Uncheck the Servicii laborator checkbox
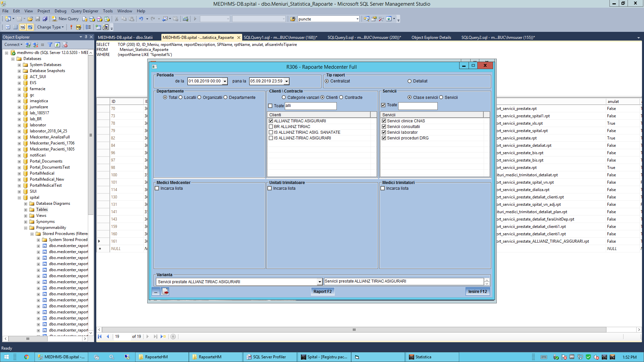The height and width of the screenshot is (362, 644). tap(384, 132)
